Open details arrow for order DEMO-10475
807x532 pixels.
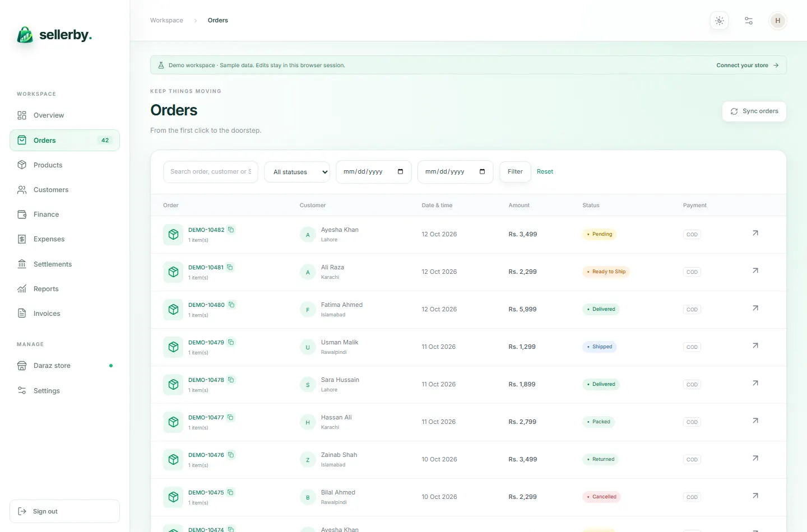pos(755,496)
